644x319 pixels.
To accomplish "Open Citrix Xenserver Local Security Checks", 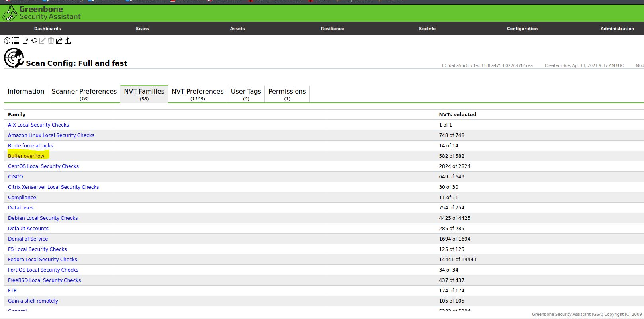I will 53,187.
